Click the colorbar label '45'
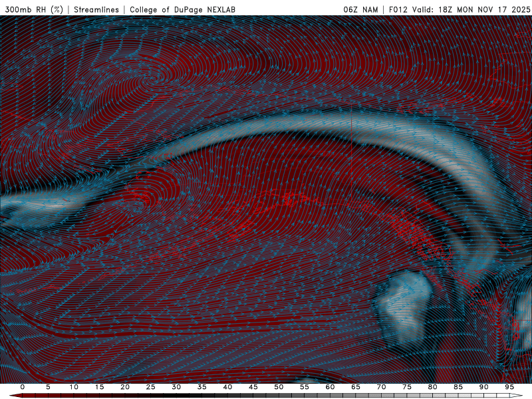Screen dimensions: 532x399 point(253,387)
